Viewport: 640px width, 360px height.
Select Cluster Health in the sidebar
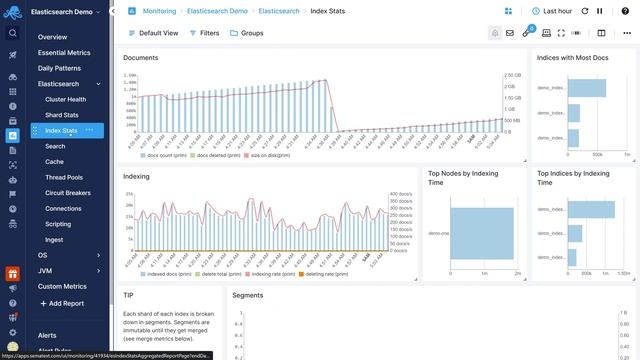coord(66,99)
